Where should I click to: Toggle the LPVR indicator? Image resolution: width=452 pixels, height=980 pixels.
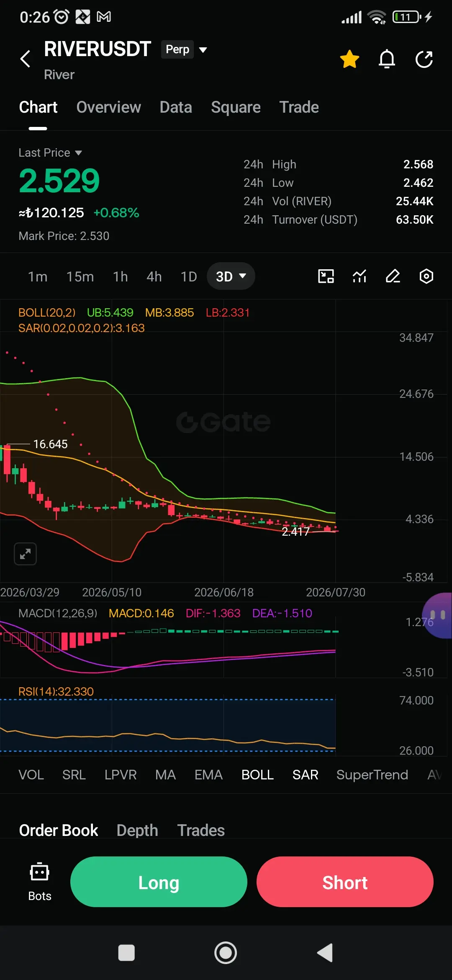121,775
